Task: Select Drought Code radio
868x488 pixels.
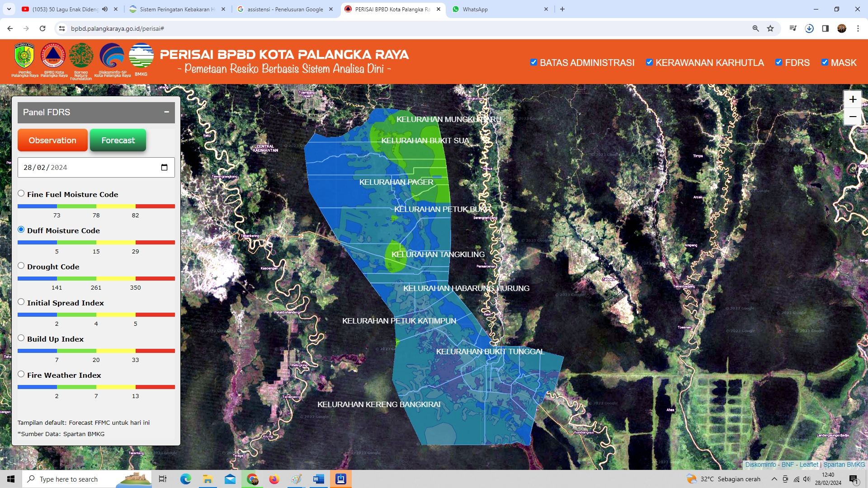Action: tap(21, 266)
